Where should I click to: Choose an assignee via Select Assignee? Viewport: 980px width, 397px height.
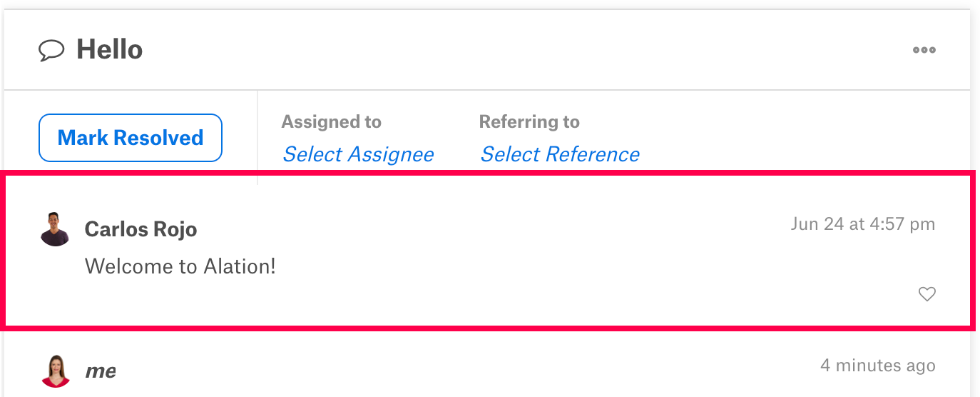point(358,154)
